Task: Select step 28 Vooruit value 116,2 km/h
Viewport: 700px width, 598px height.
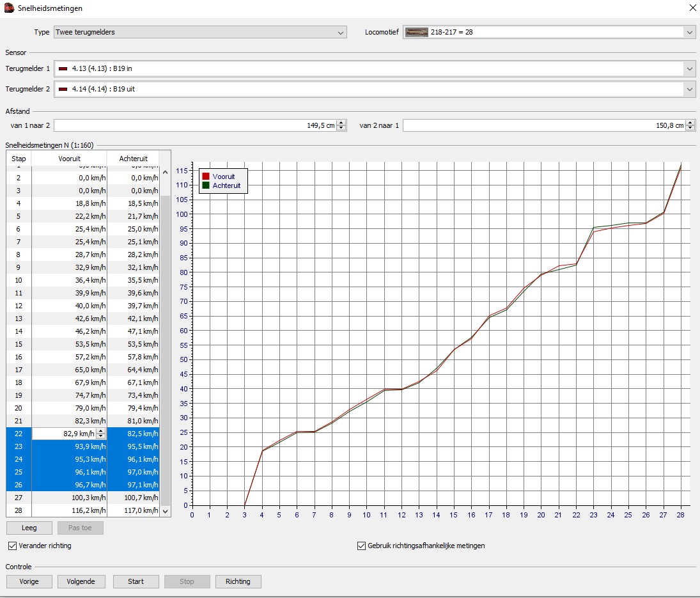Action: pos(69,510)
